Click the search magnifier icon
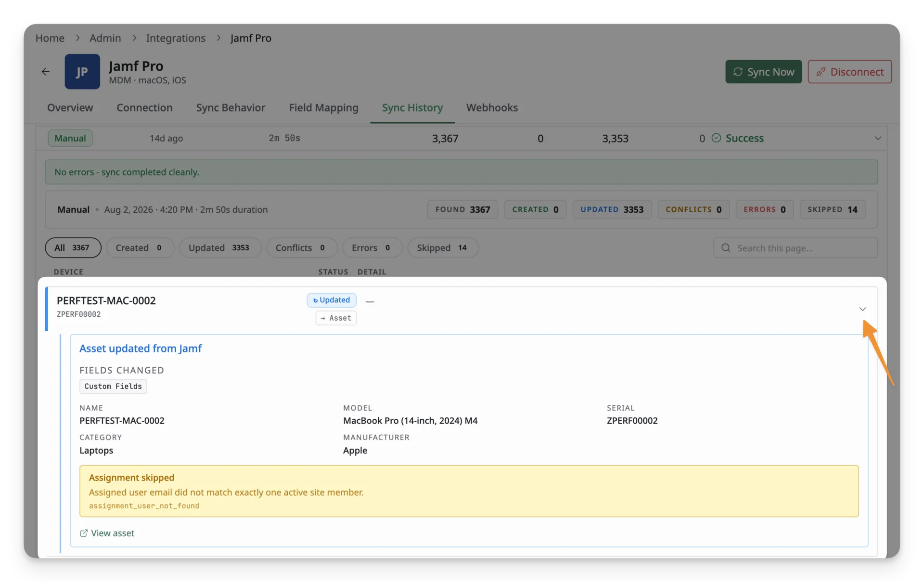This screenshot has width=924, height=582. coord(726,247)
